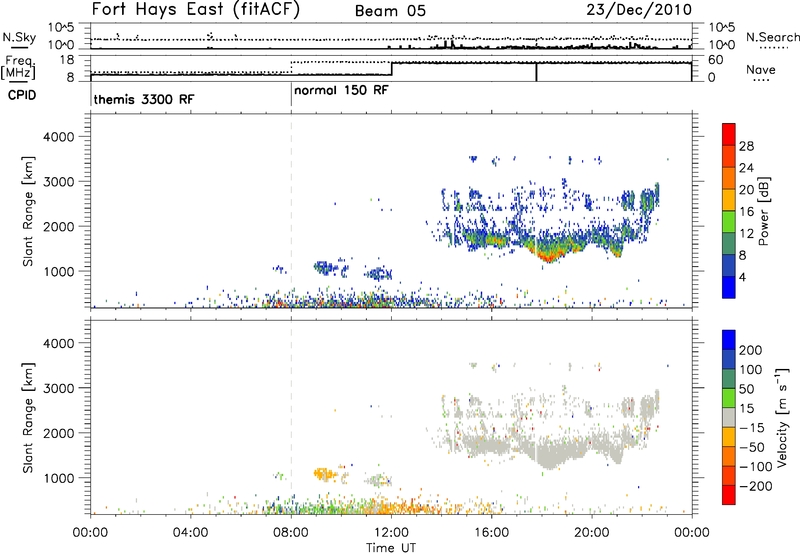
Task: Click the '3000' tick on velocity panel
Action: coord(58,388)
